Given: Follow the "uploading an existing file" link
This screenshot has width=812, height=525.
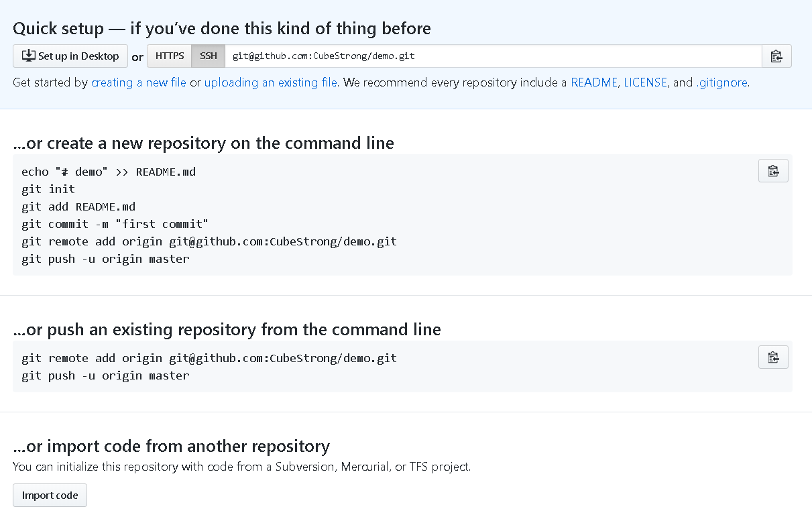Looking at the screenshot, I should 271,83.
